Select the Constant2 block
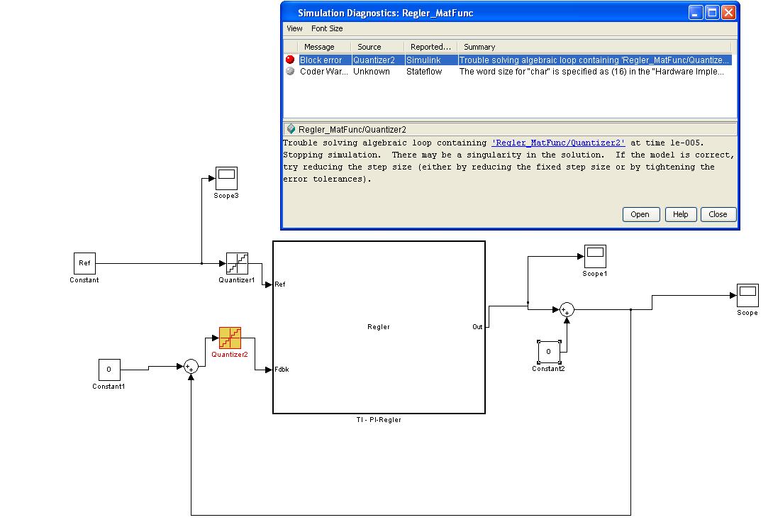773x532 pixels. pos(548,351)
